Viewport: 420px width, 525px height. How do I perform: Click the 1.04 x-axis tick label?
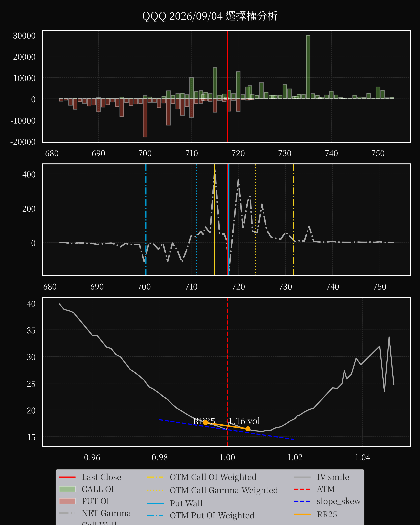tap(363, 458)
